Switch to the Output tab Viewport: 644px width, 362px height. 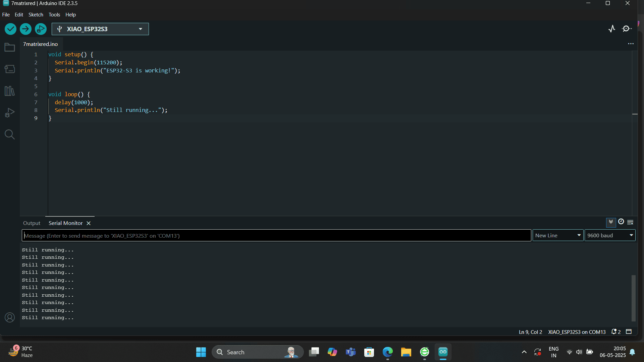coord(32,223)
